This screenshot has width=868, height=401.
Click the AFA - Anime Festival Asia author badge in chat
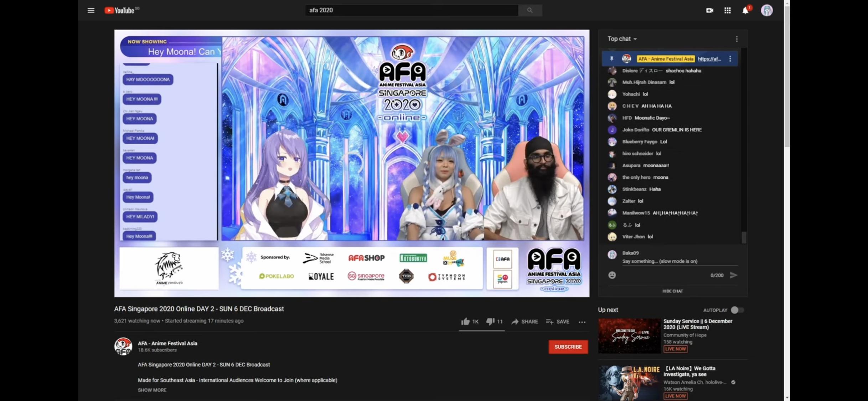[666, 59]
